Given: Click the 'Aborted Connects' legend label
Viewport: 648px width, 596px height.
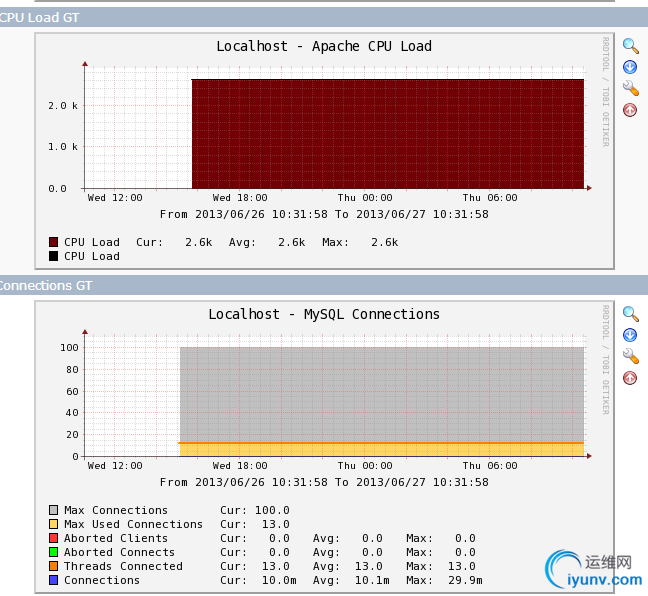Looking at the screenshot, I should (x=119, y=552).
